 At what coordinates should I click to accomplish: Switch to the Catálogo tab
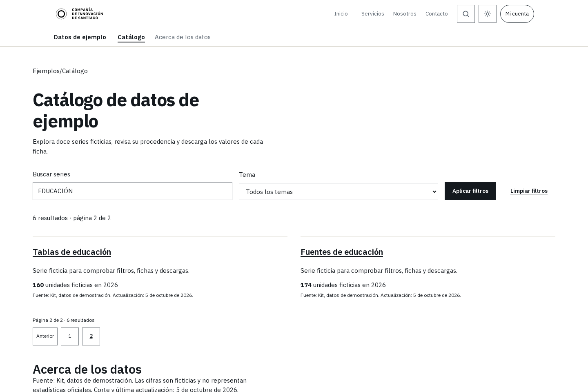click(131, 37)
